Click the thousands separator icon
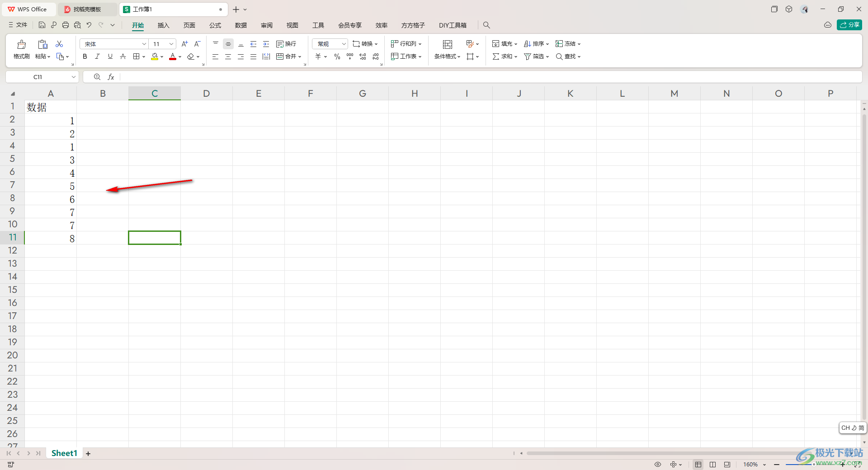 point(350,56)
